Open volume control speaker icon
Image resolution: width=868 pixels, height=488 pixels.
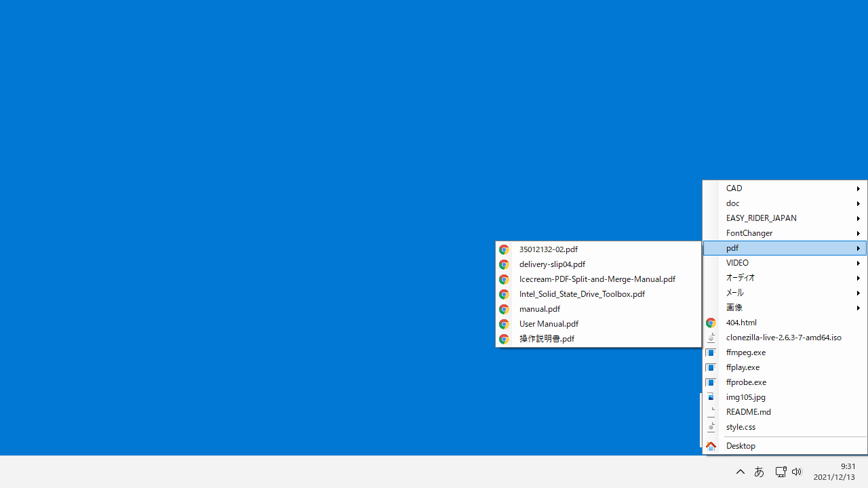click(797, 472)
